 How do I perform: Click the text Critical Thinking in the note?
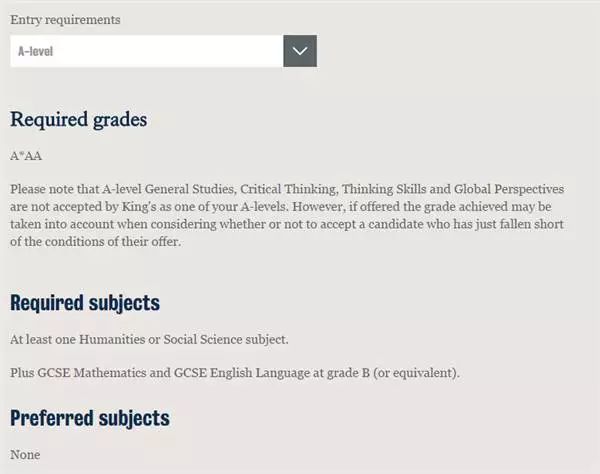point(289,189)
